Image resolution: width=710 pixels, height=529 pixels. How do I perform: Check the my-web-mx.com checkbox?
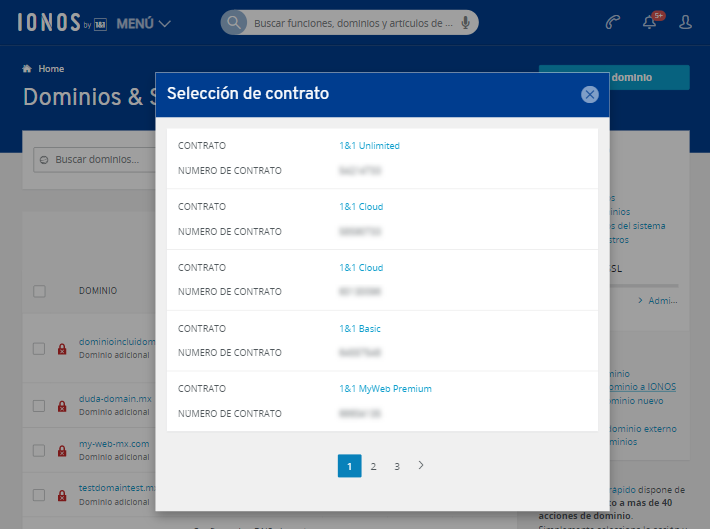[39, 451]
